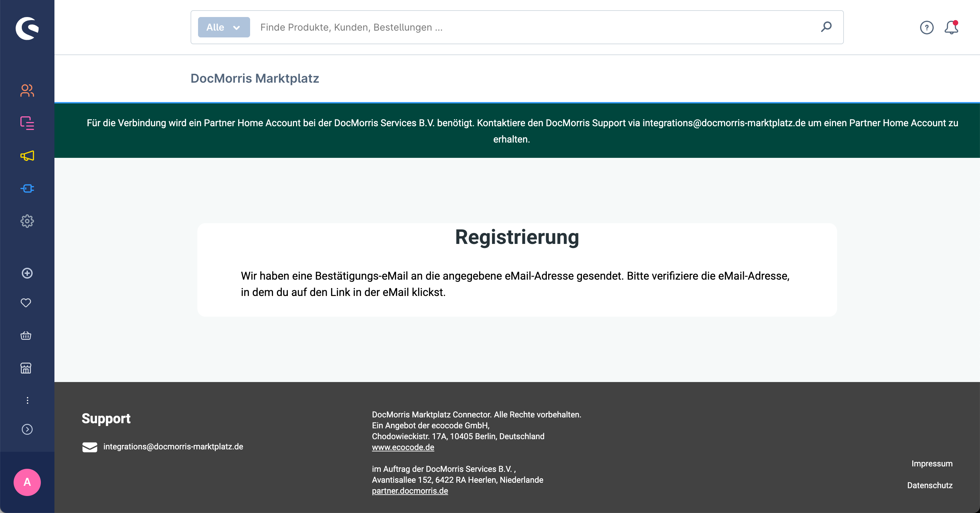Screen dimensions: 980x513
Task: Click the storefront sidebar icon
Action: coord(26,368)
